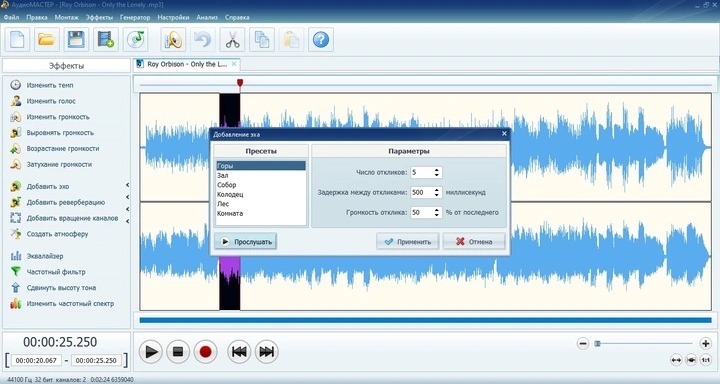Click Задержка между откликами value field

point(421,192)
